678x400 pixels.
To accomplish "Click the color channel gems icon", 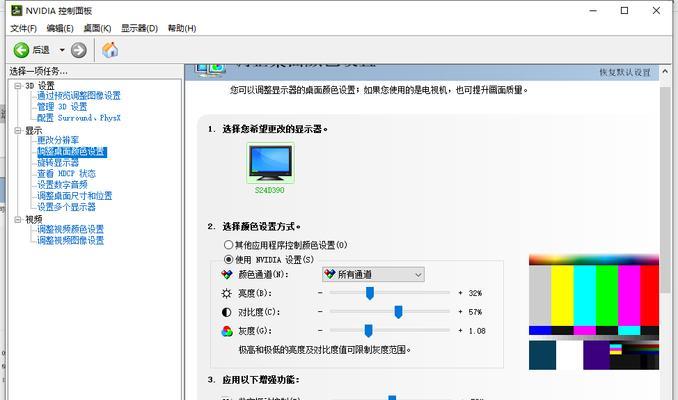I will [227, 275].
